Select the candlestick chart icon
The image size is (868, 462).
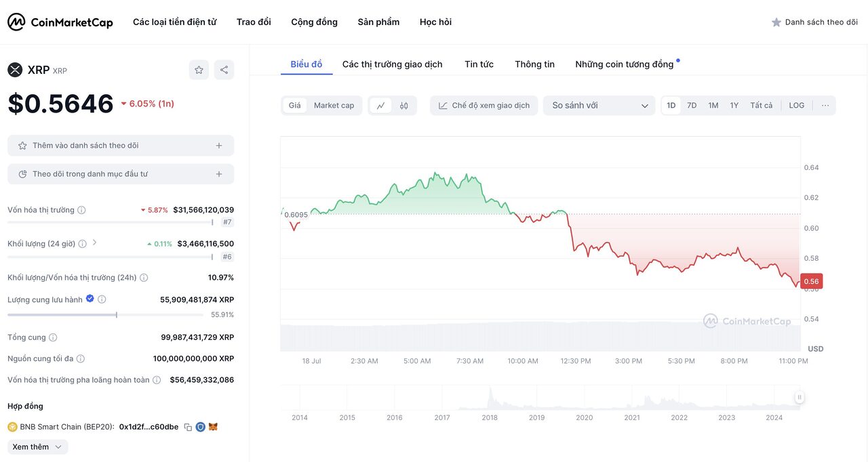coord(404,106)
